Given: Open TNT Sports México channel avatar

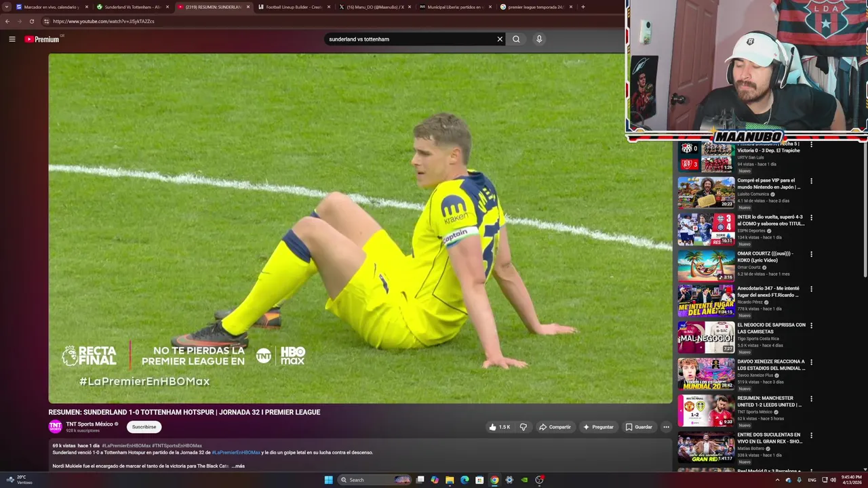Looking at the screenshot, I should coord(55,426).
